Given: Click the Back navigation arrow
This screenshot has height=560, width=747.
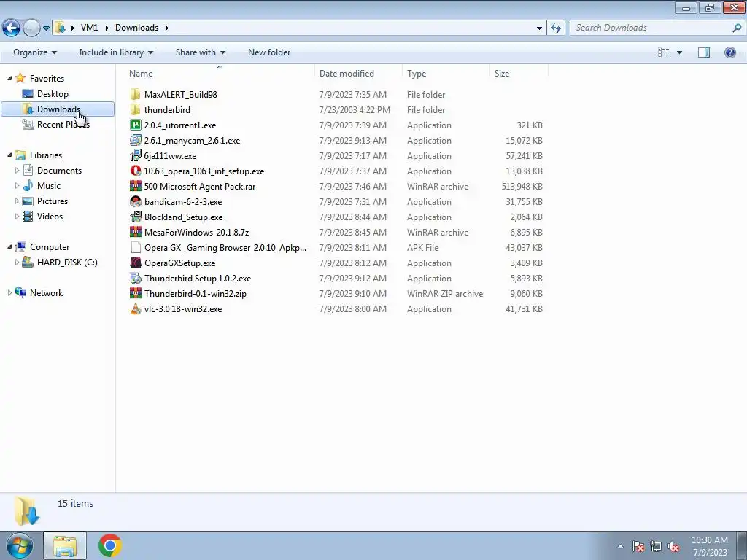Looking at the screenshot, I should pos(12,28).
